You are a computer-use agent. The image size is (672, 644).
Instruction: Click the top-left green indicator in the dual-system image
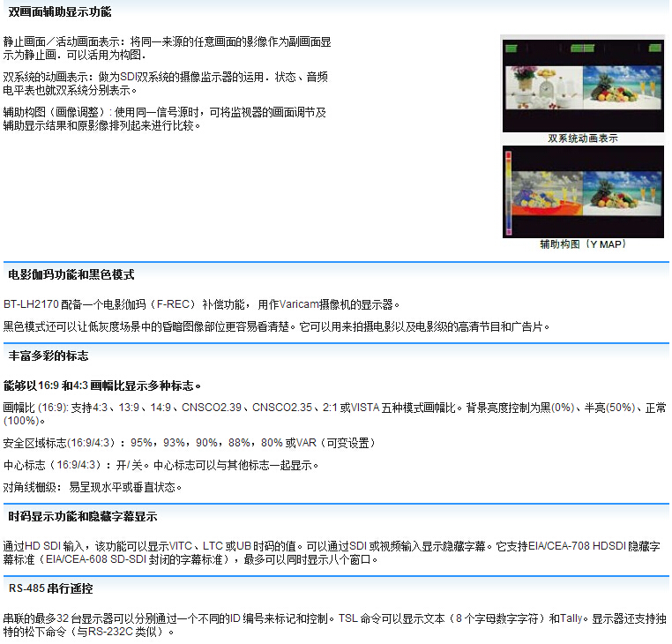[x=512, y=49]
